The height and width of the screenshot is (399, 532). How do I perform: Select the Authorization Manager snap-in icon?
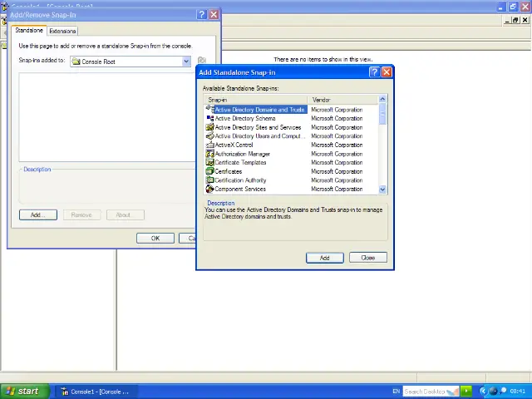pyautogui.click(x=209, y=154)
